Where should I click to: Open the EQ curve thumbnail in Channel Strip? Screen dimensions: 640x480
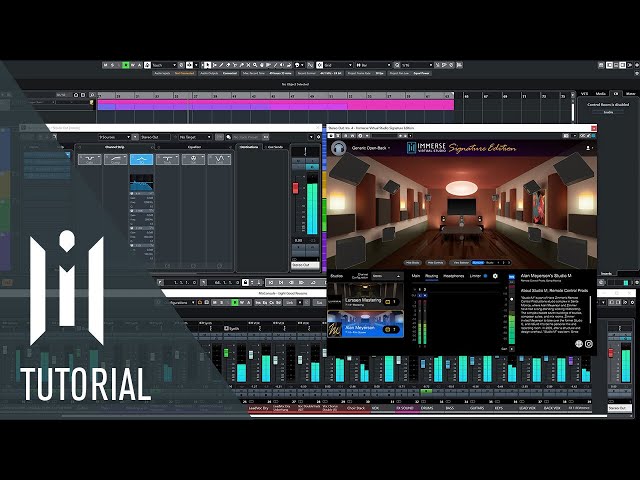[x=142, y=182]
